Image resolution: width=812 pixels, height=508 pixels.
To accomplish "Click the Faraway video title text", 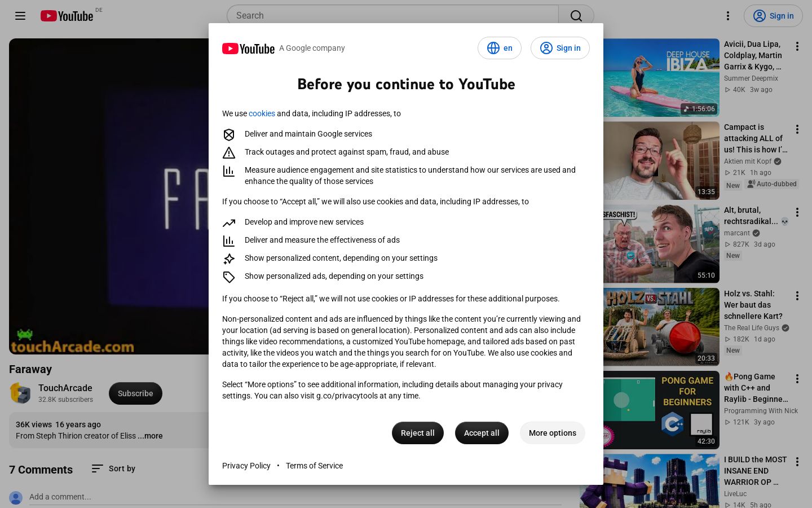I will 30,369.
